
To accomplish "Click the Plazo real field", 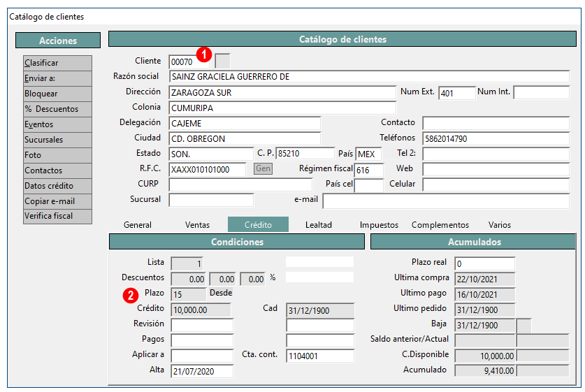I will [x=484, y=263].
